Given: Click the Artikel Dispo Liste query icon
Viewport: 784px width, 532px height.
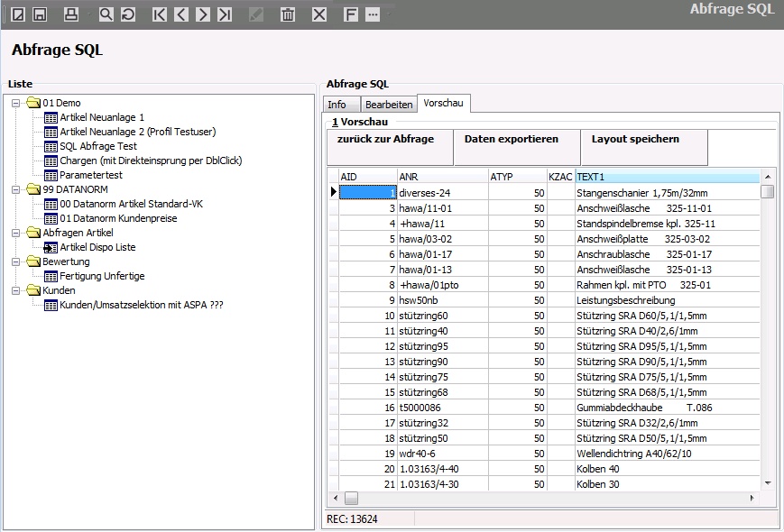Looking at the screenshot, I should click(51, 247).
